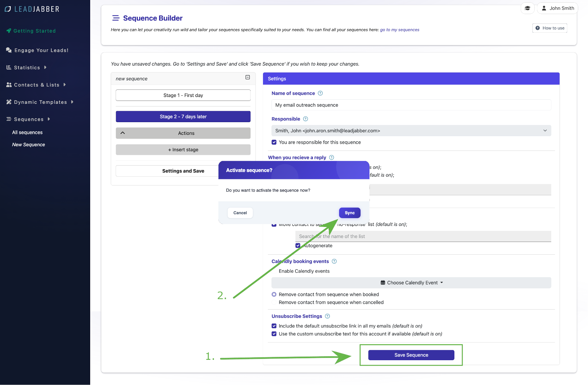Click the Engage Your Leads chat icon
The height and width of the screenshot is (385, 588).
9,50
